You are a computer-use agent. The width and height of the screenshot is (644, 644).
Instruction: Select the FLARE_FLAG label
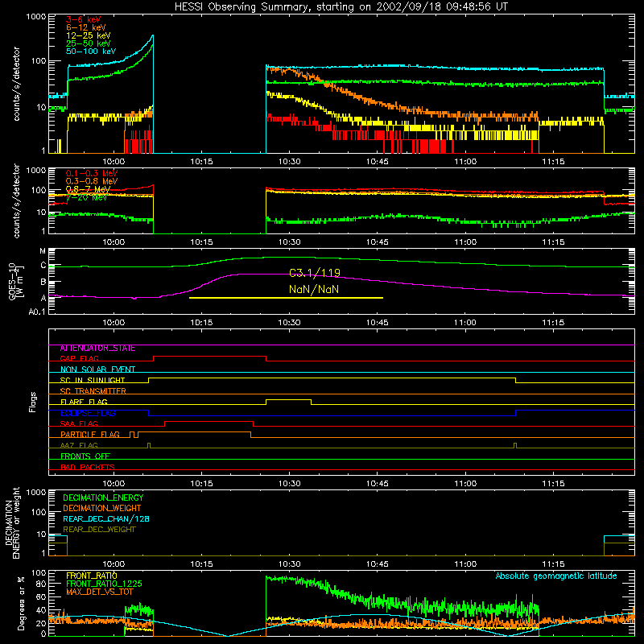click(84, 402)
